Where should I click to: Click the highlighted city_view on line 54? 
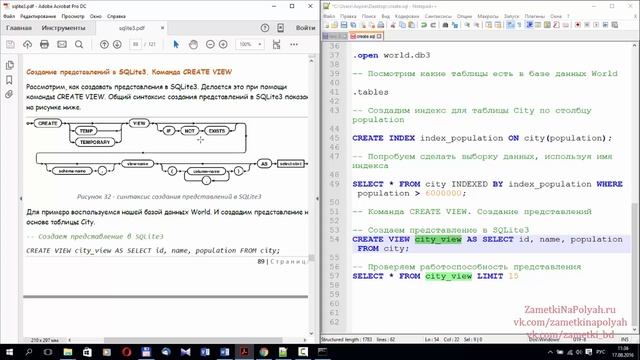point(438,239)
